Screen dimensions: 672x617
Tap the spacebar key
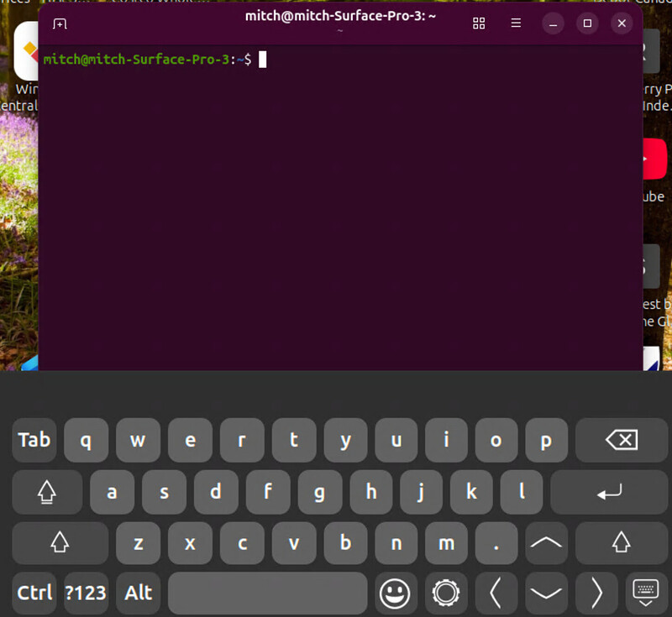267,593
